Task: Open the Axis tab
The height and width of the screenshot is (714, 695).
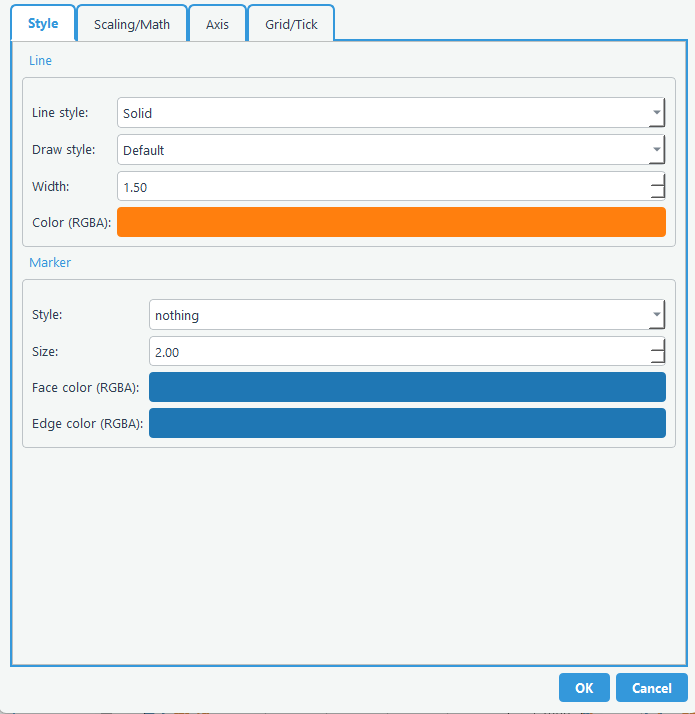Action: 217,24
